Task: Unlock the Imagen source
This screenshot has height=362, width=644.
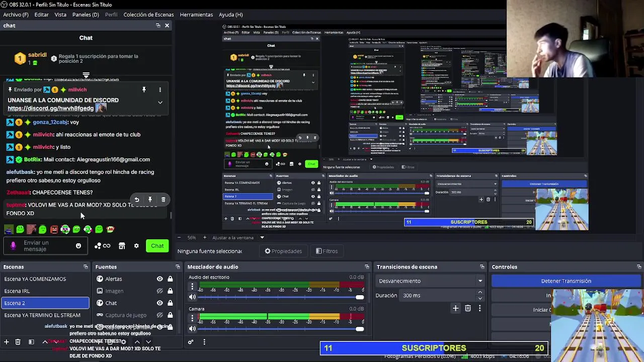Action: tap(170, 291)
